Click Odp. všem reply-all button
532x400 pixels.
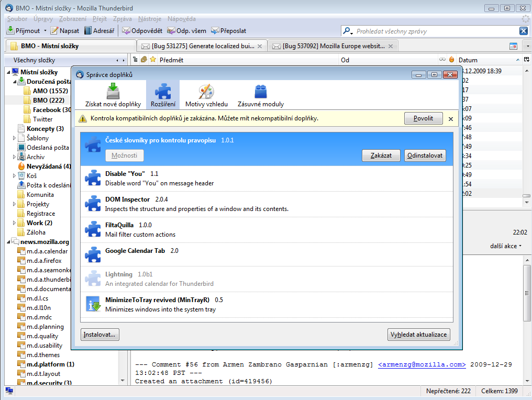(x=186, y=30)
